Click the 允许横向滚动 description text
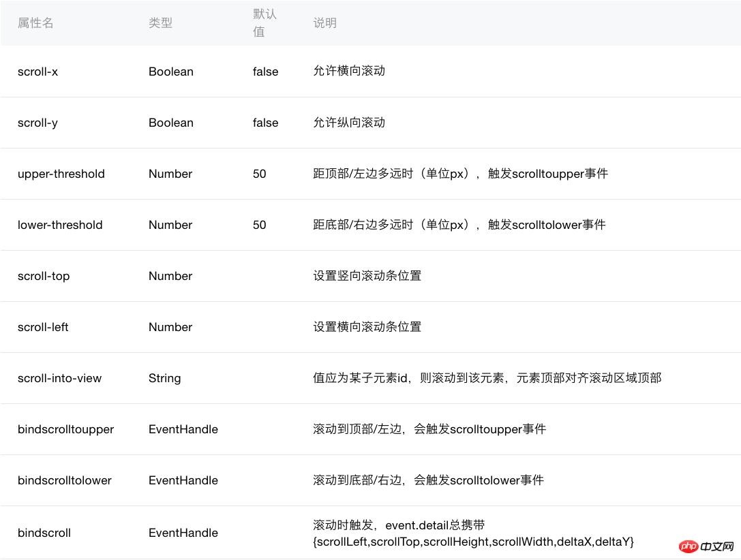This screenshot has height=560, width=741. click(349, 72)
